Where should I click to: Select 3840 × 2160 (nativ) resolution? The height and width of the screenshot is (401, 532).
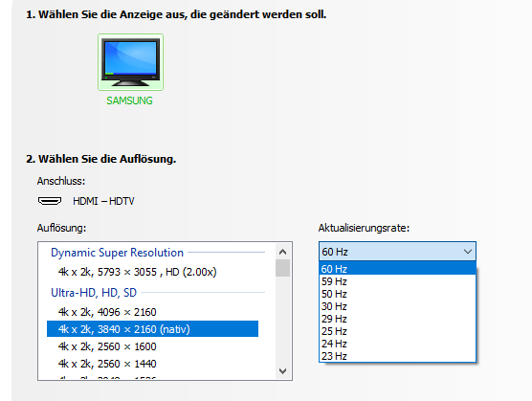click(152, 328)
